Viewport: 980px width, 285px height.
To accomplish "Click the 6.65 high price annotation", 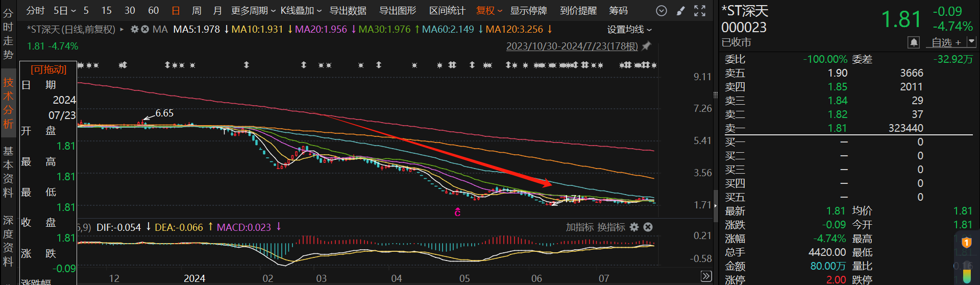I will 164,113.
